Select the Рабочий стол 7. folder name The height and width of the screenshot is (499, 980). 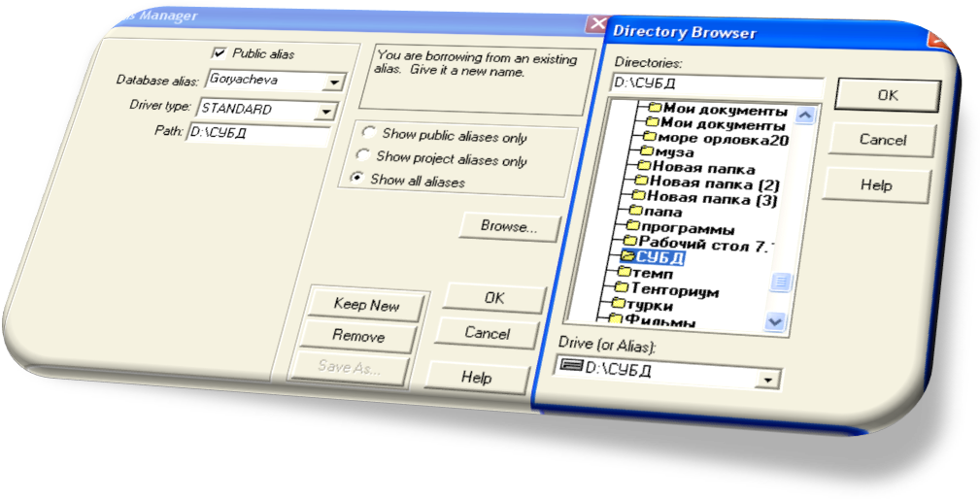click(706, 243)
